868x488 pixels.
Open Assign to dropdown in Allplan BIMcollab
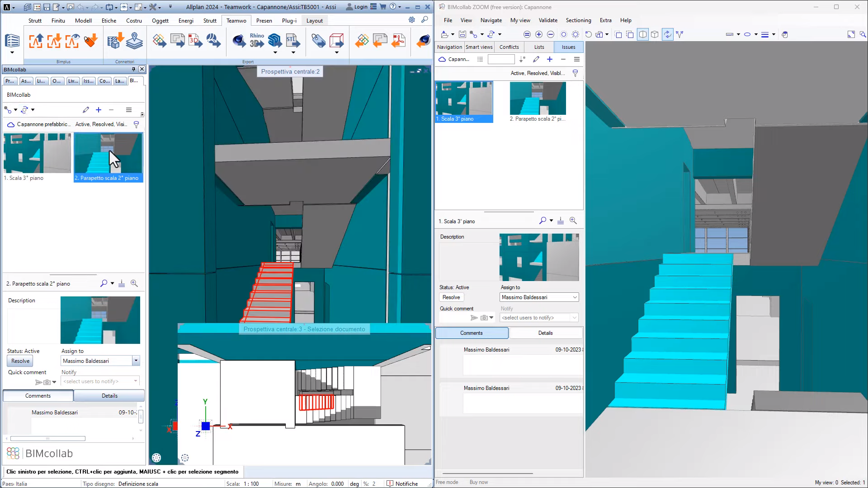click(136, 361)
